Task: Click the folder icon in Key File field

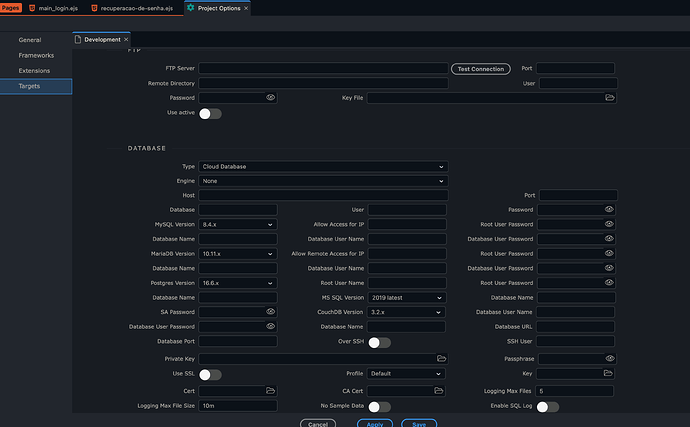Action: click(x=609, y=98)
